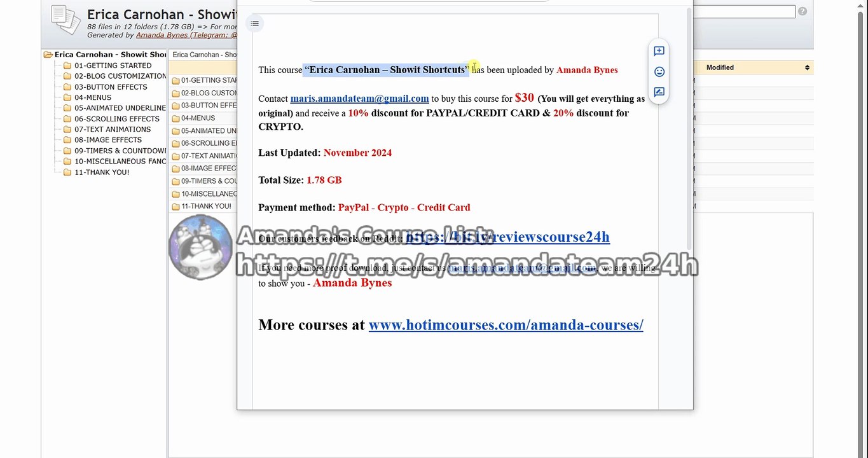Select 11-THANK YOU! in the left tree
Viewport: 868px width, 458px height.
102,172
